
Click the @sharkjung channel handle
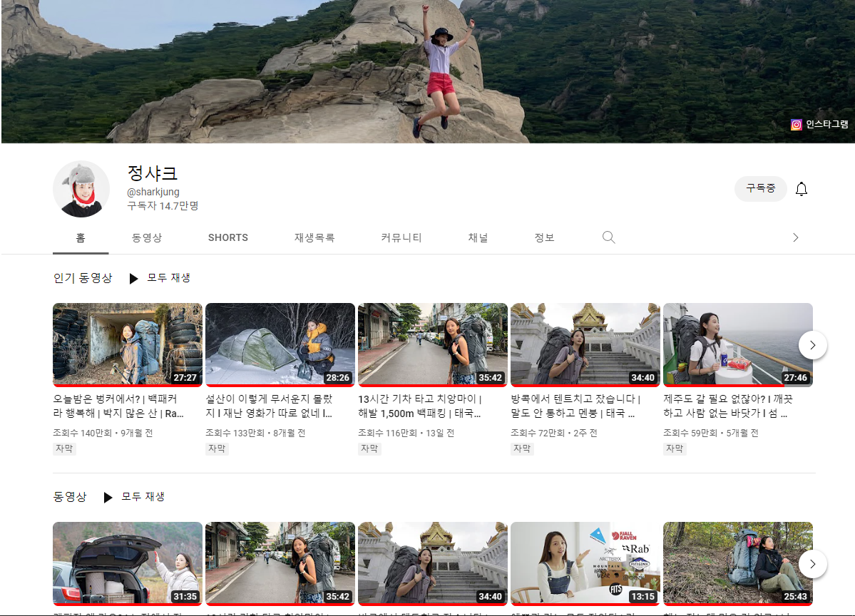pos(153,192)
